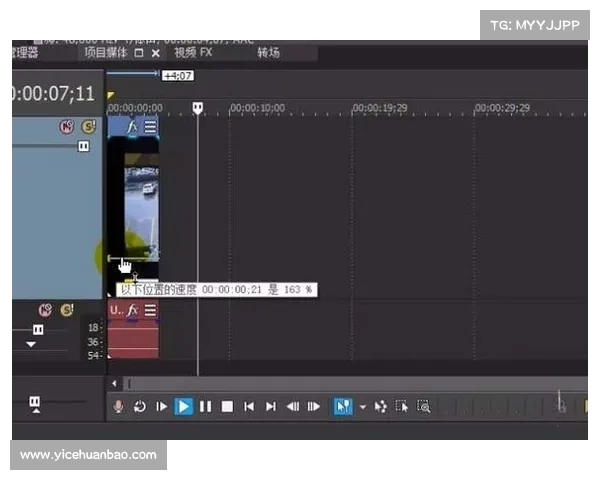This screenshot has width=600, height=480.
Task: Select the Normal Edit tool
Action: [x=343, y=406]
